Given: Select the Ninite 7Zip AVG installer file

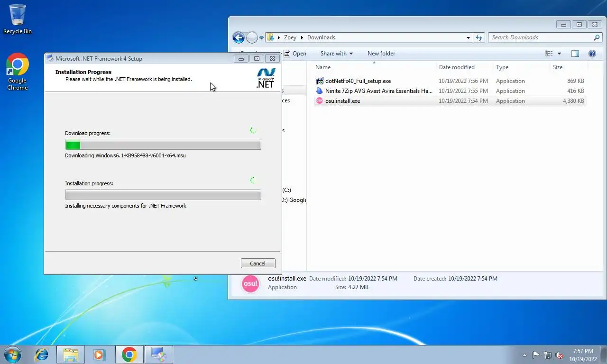Looking at the screenshot, I should coord(379,91).
